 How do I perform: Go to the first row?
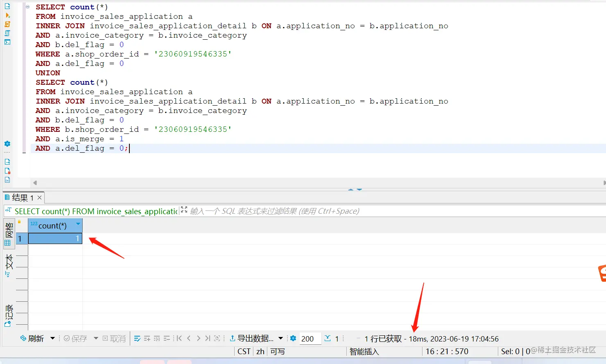(x=179, y=338)
